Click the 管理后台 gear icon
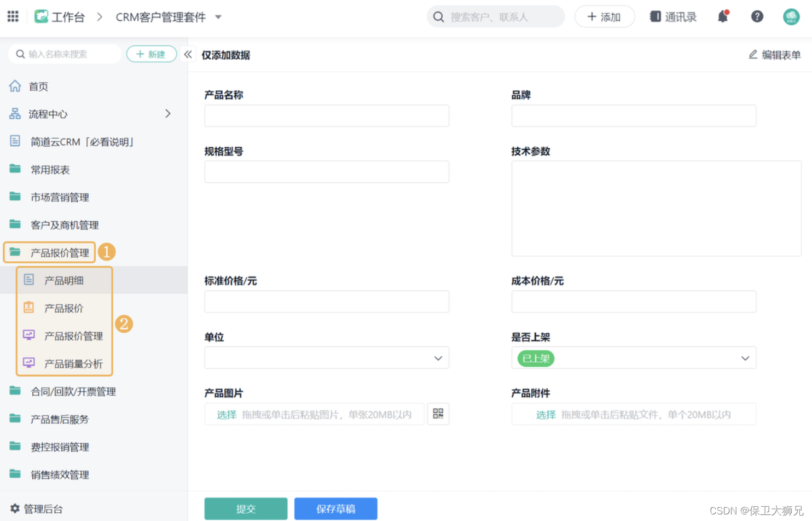 point(15,508)
